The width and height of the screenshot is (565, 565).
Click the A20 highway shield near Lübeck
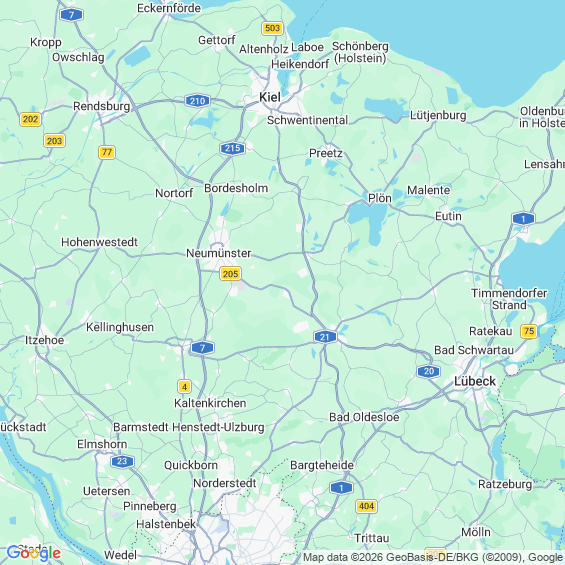click(428, 371)
